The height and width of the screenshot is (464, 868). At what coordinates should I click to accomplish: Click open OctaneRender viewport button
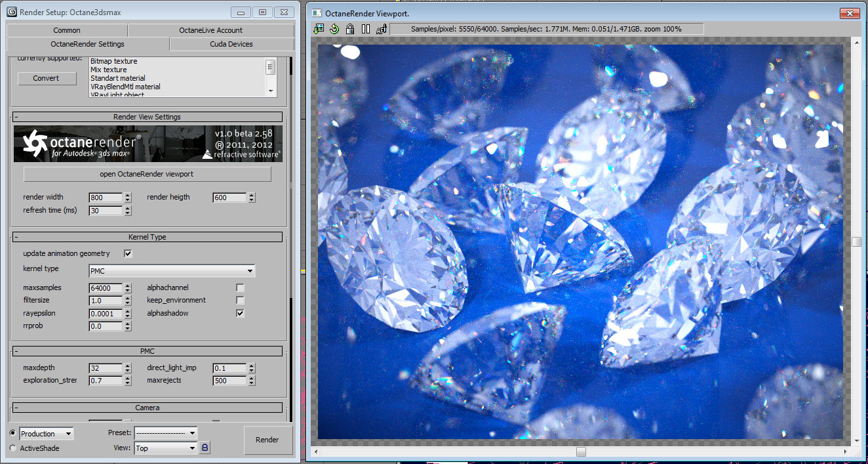[147, 174]
